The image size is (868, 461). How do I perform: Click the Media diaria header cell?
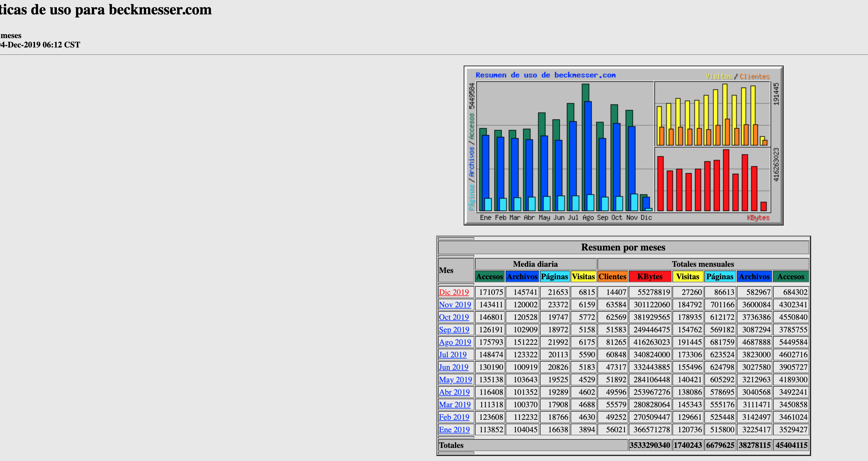pyautogui.click(x=535, y=264)
